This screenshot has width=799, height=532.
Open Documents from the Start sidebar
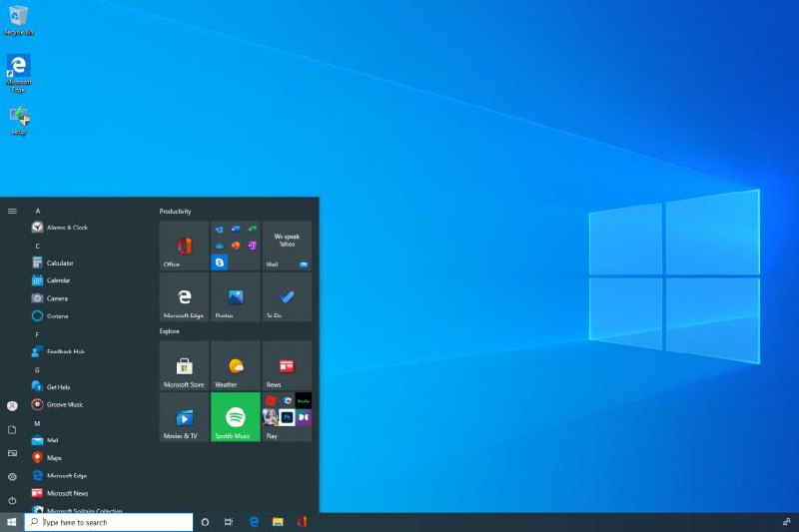click(12, 429)
